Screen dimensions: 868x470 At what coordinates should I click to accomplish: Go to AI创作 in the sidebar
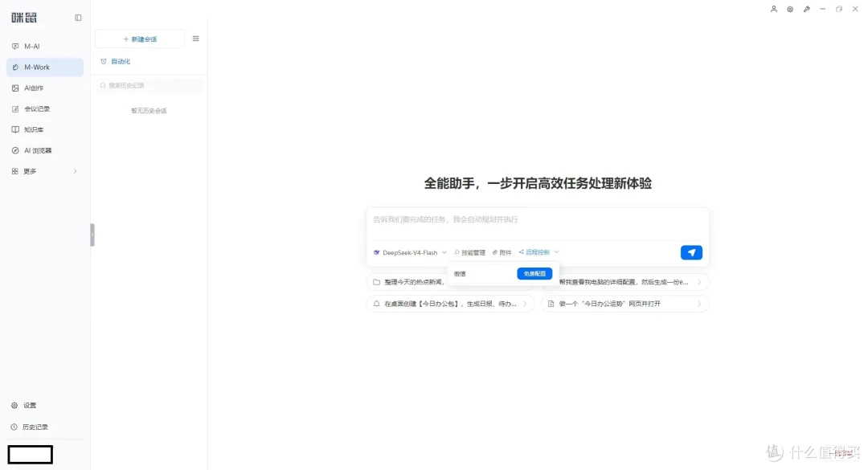(x=45, y=88)
